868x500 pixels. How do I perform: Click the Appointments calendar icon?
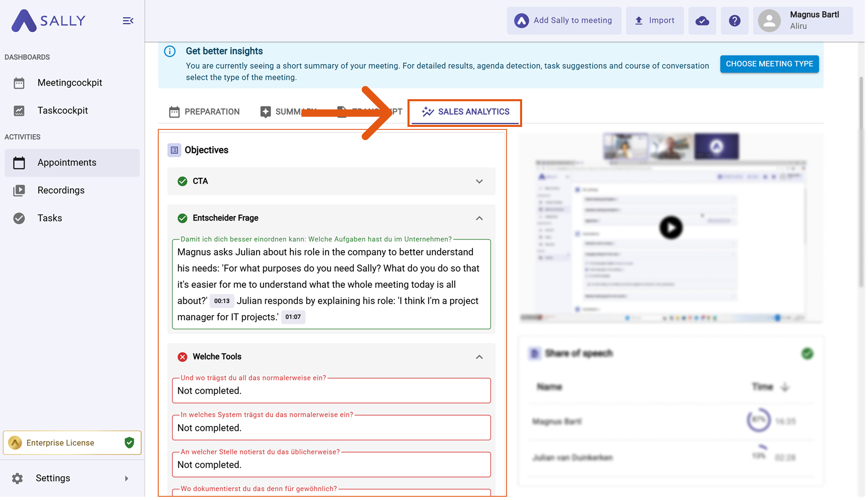(19, 162)
